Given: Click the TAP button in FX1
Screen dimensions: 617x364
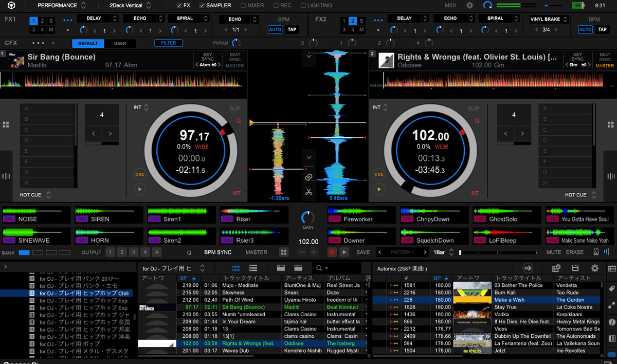Looking at the screenshot, I should pos(292,29).
